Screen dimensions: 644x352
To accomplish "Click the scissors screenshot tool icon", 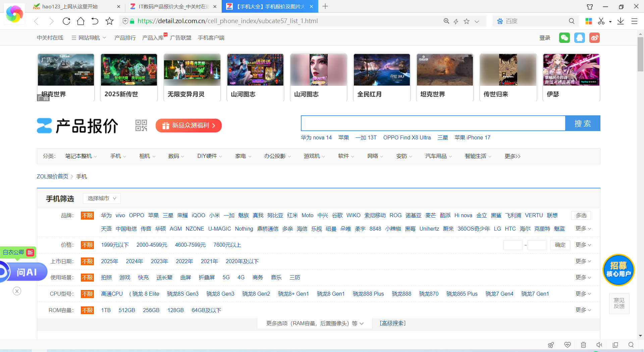I will pyautogui.click(x=601, y=21).
